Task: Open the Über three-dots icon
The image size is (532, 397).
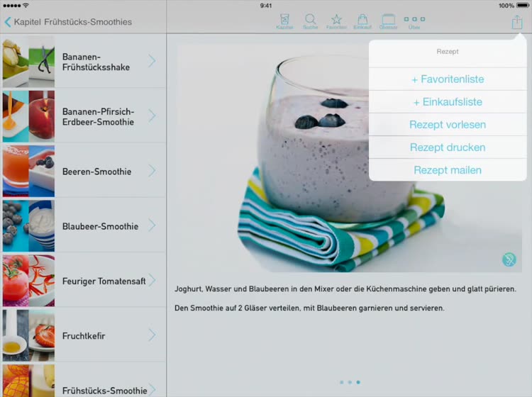Action: coord(414,22)
